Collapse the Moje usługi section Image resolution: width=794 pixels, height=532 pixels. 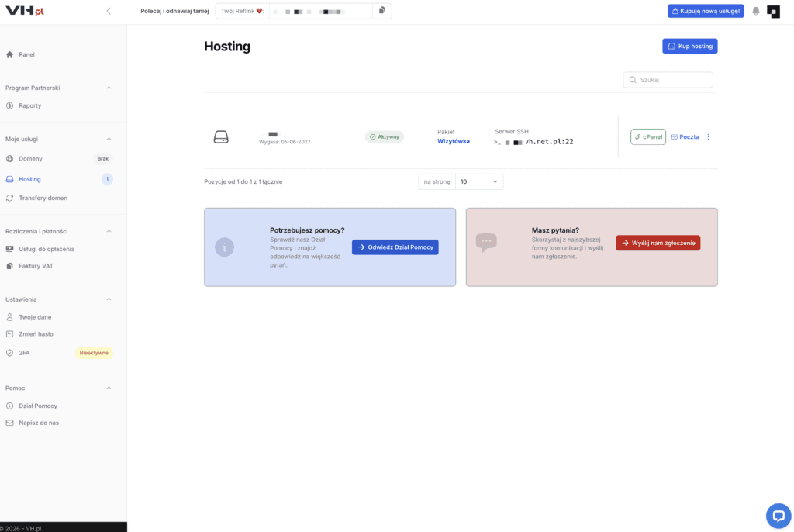(x=109, y=139)
